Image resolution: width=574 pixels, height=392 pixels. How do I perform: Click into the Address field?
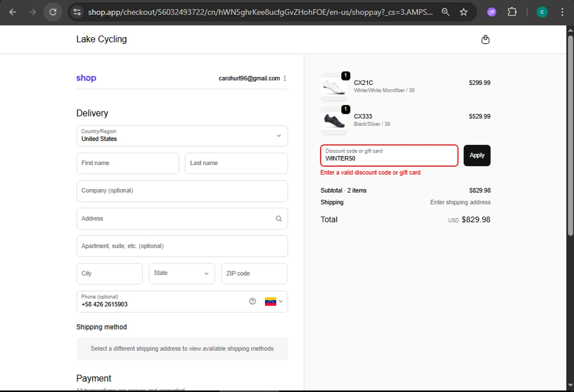[182, 219]
